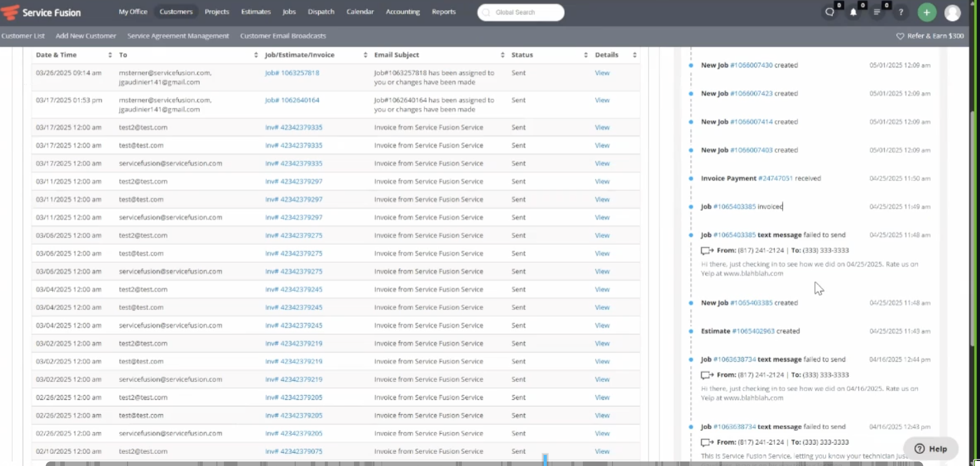Open the chat messages icon
This screenshot has width=980, height=466.
coord(829,13)
